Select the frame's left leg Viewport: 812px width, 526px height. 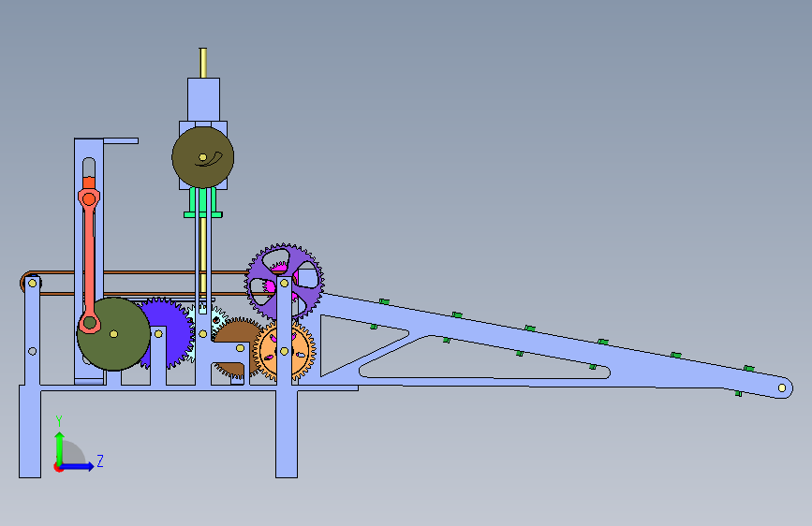30,431
